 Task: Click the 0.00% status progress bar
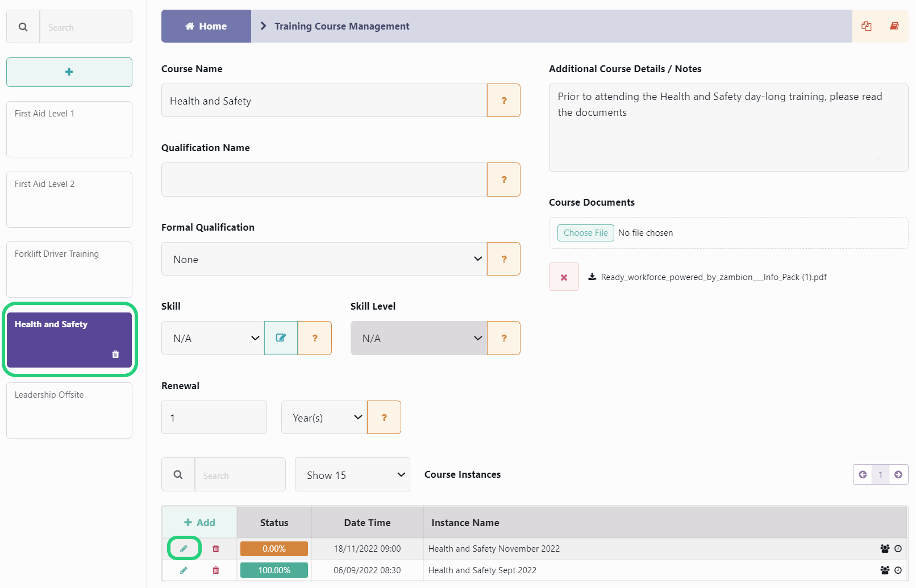point(274,549)
